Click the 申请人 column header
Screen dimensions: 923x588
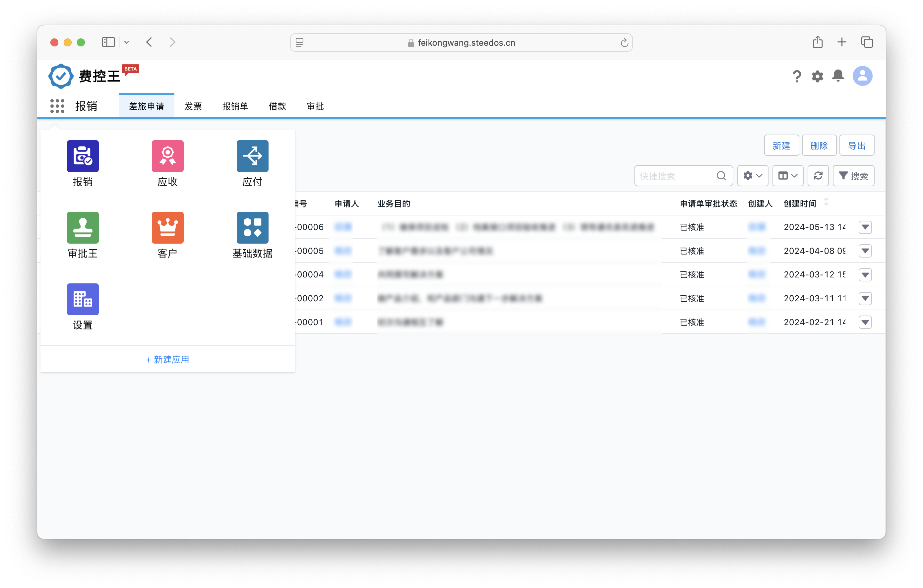click(x=346, y=204)
